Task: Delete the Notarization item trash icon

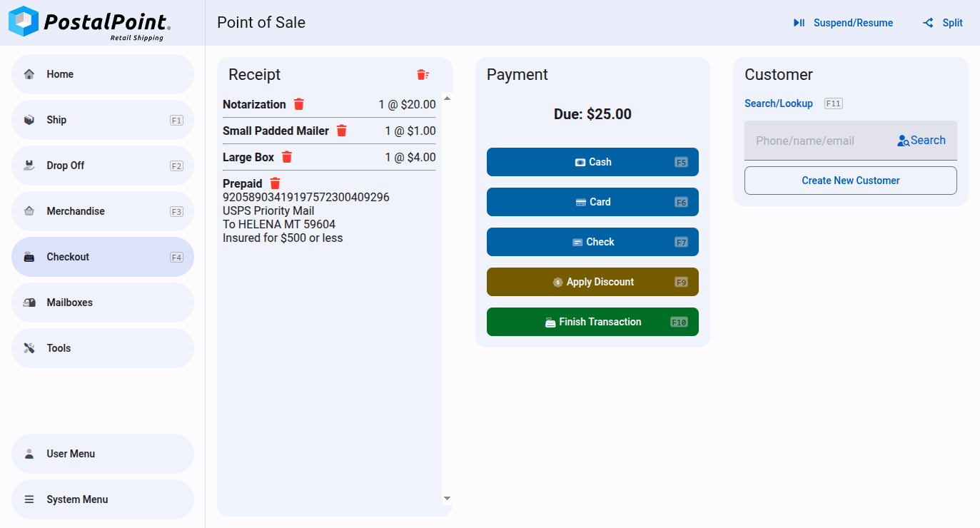Action: [x=299, y=104]
